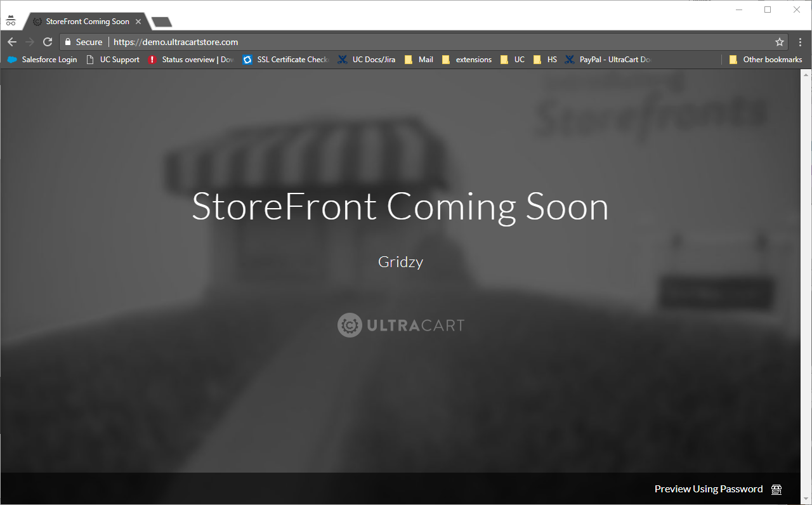
Task: Open Chrome three-dot menu
Action: pos(801,42)
